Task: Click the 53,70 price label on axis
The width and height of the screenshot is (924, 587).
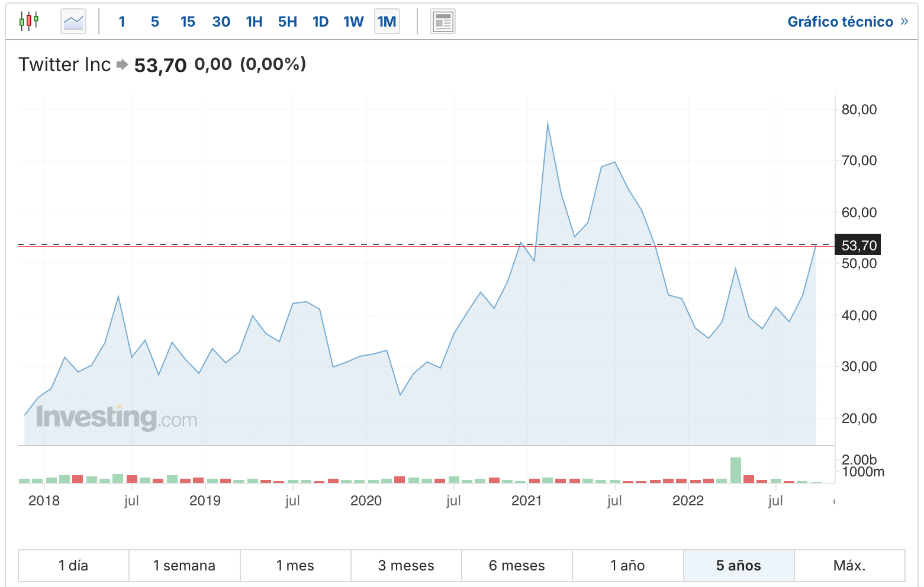Action: click(858, 245)
